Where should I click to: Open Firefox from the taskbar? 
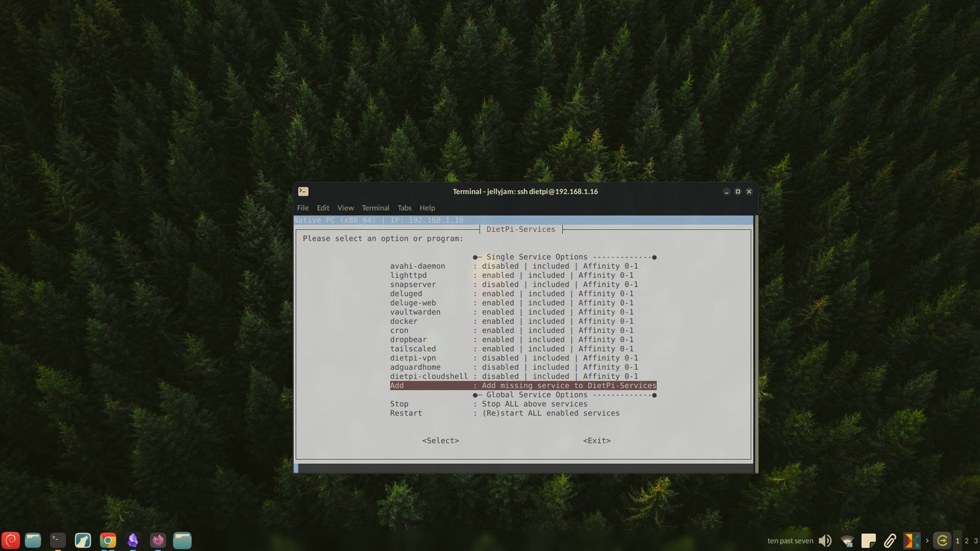(x=157, y=540)
